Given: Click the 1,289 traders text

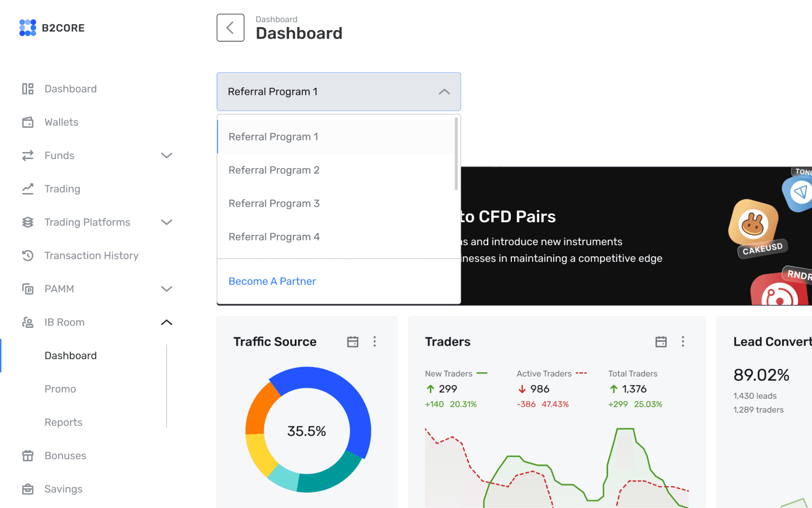Looking at the screenshot, I should point(758,410).
